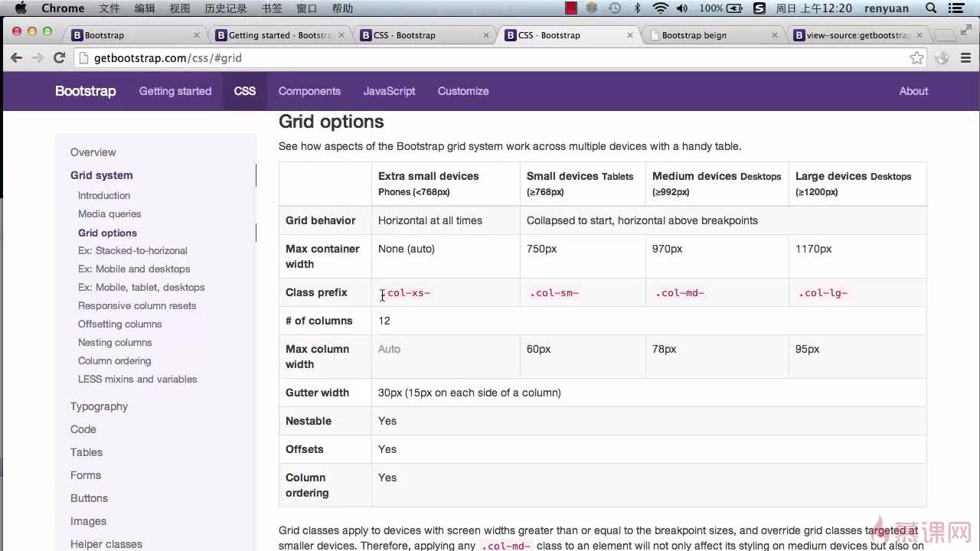Close the view-source:getbootstrap tab
This screenshot has width=980, height=551.
click(919, 35)
